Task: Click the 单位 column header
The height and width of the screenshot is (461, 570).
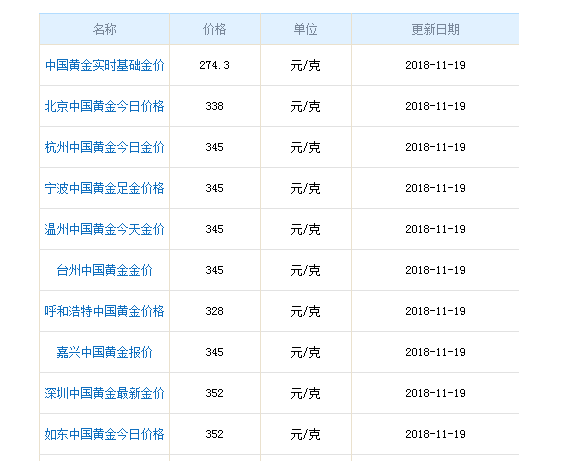Action: click(306, 29)
